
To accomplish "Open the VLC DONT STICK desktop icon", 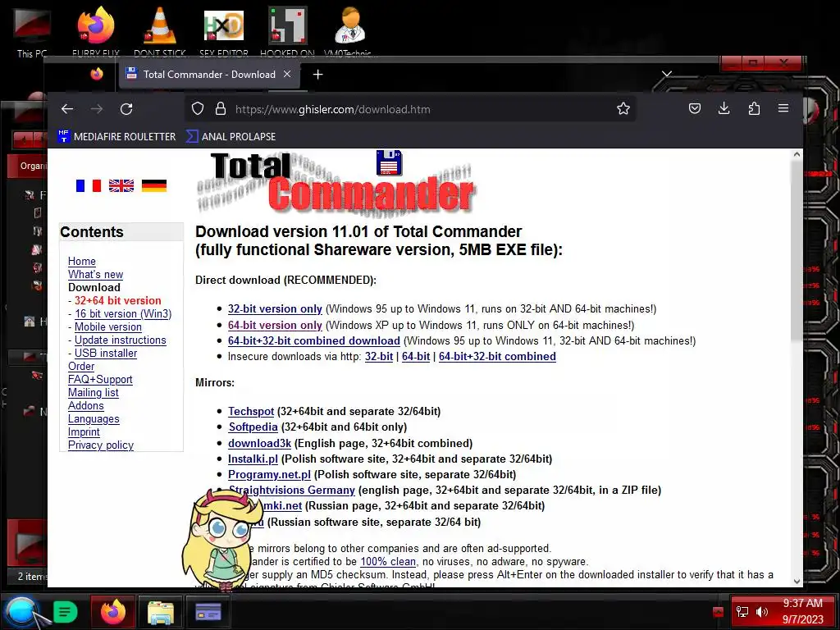I will coord(160,31).
